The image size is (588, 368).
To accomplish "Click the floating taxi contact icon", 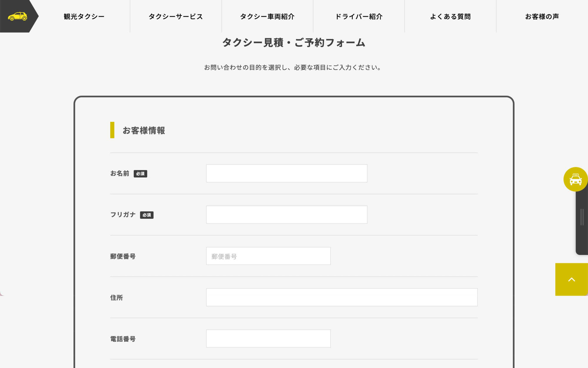I will click(x=575, y=179).
